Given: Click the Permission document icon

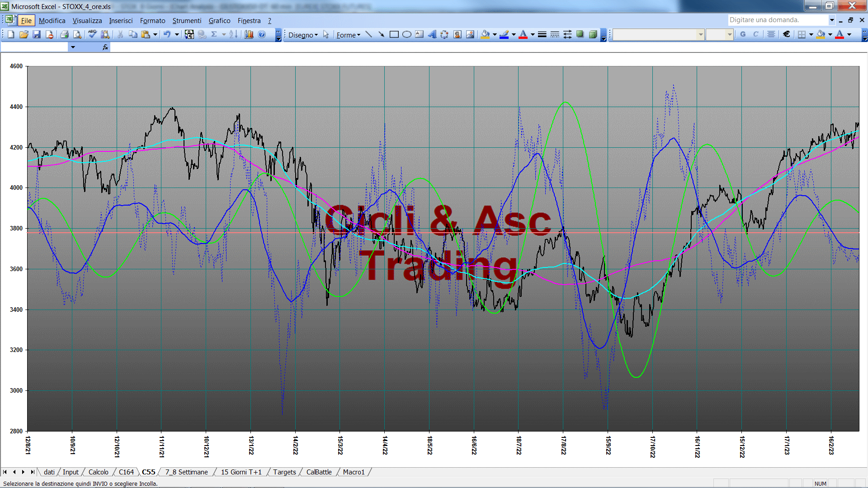Looking at the screenshot, I should [x=50, y=35].
